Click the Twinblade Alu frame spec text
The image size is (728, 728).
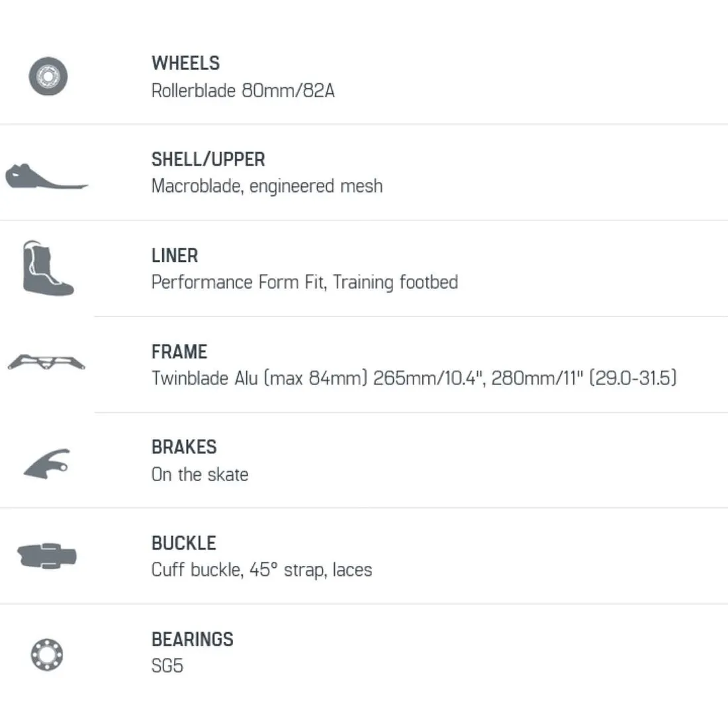click(414, 379)
